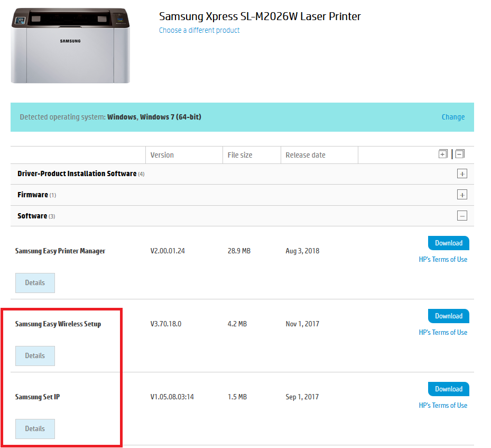491x448 pixels.
Task: Click Choose a different product link
Action: coord(199,31)
